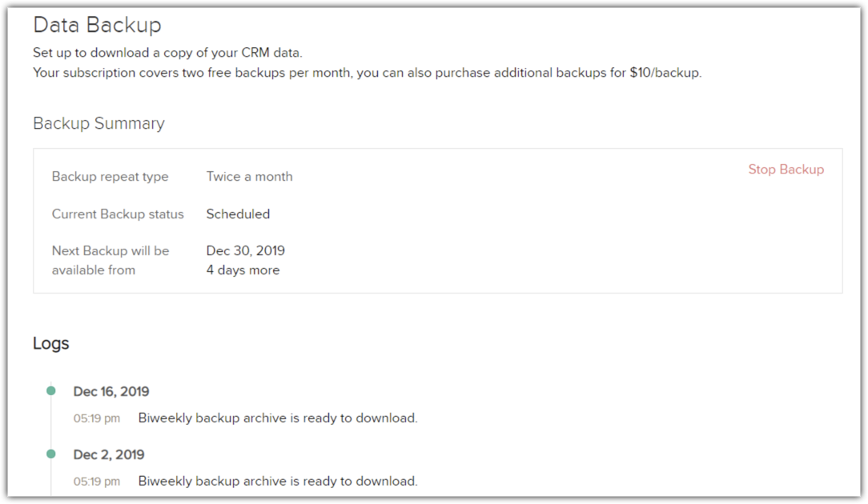Click the Backup Summary section heading

pos(98,123)
